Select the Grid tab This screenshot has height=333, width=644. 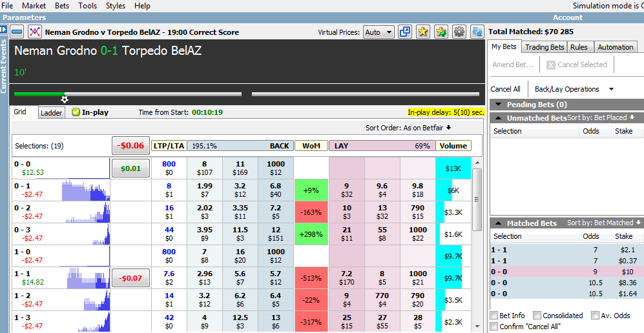[20, 112]
